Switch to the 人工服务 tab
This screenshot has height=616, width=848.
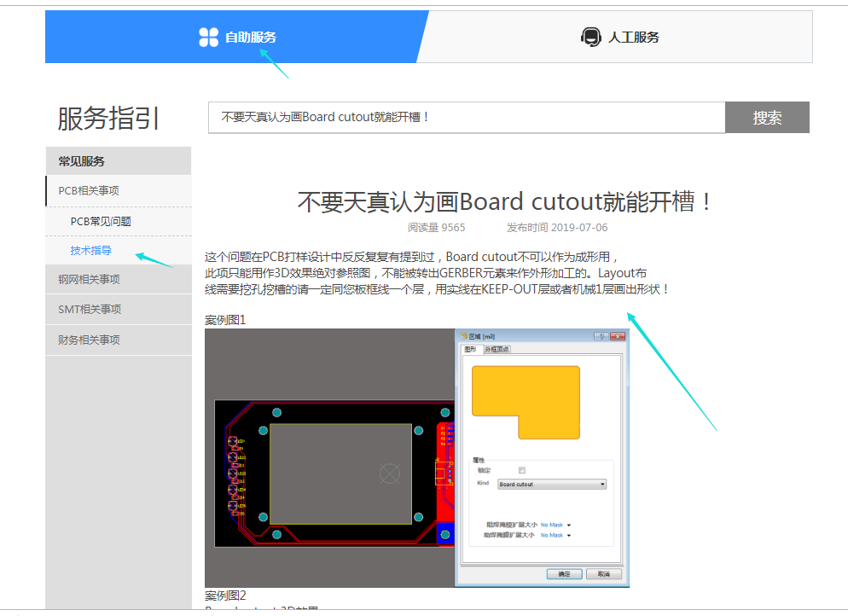pos(633,37)
